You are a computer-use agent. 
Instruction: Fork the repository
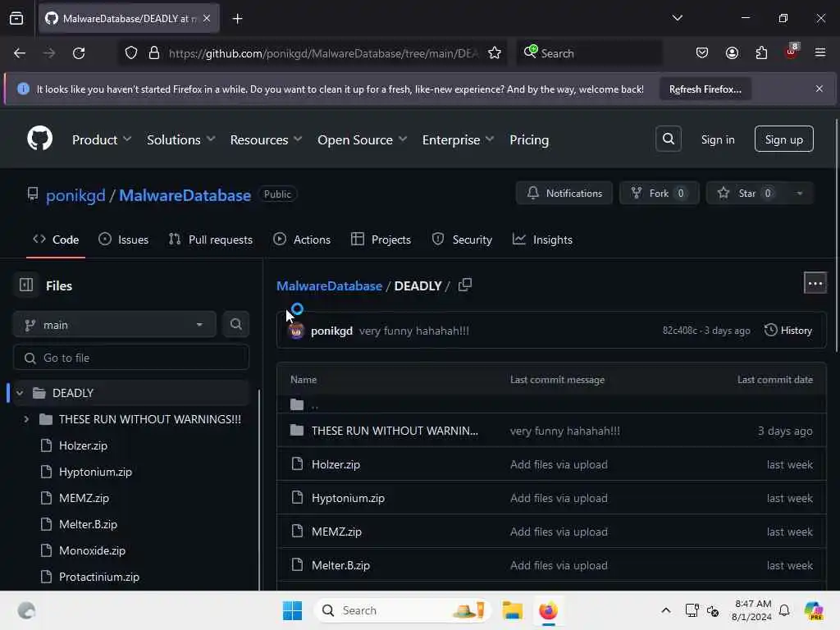(x=659, y=194)
